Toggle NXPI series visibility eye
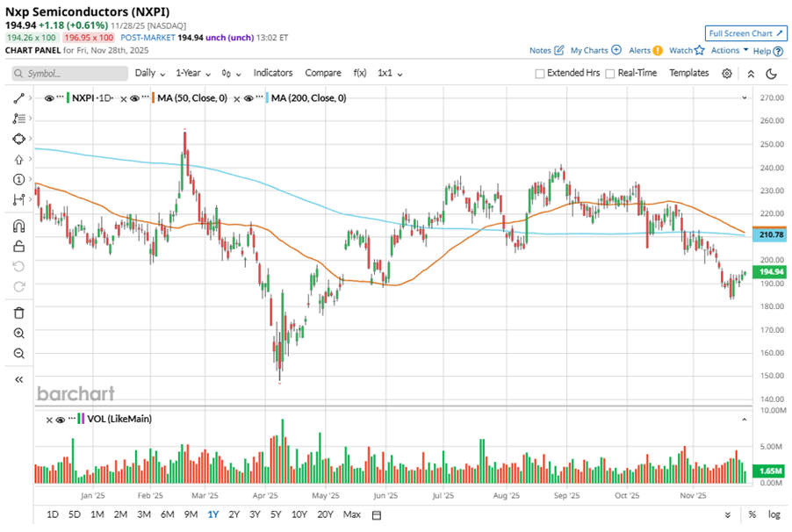 (49, 98)
